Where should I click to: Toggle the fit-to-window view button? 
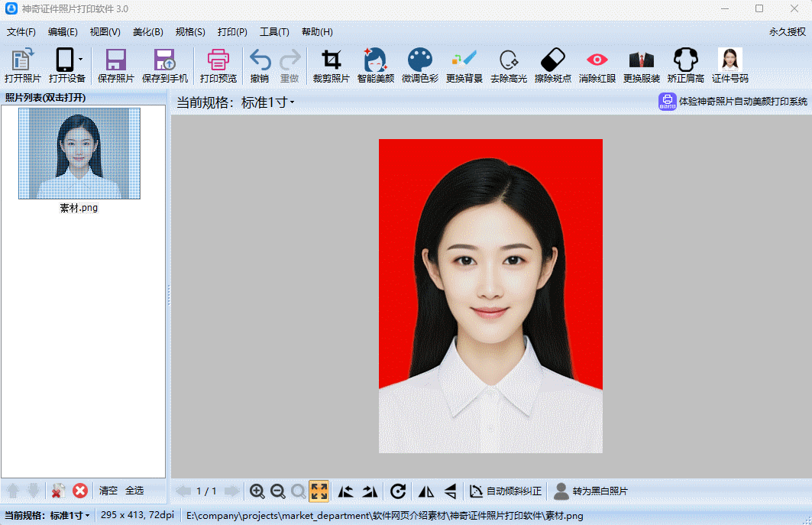click(319, 491)
